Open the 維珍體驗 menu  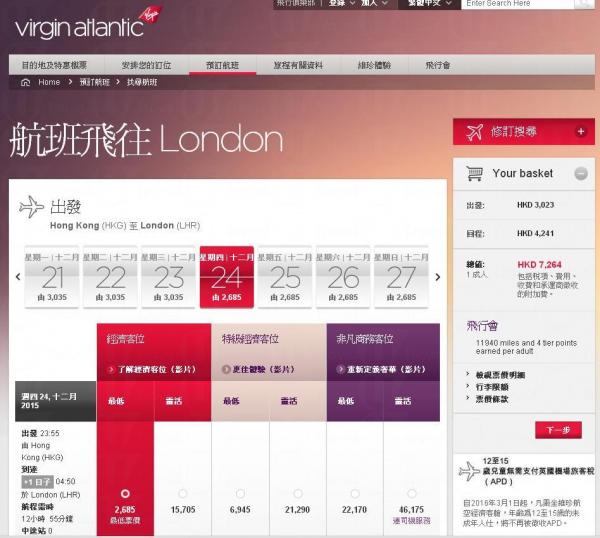pos(374,65)
